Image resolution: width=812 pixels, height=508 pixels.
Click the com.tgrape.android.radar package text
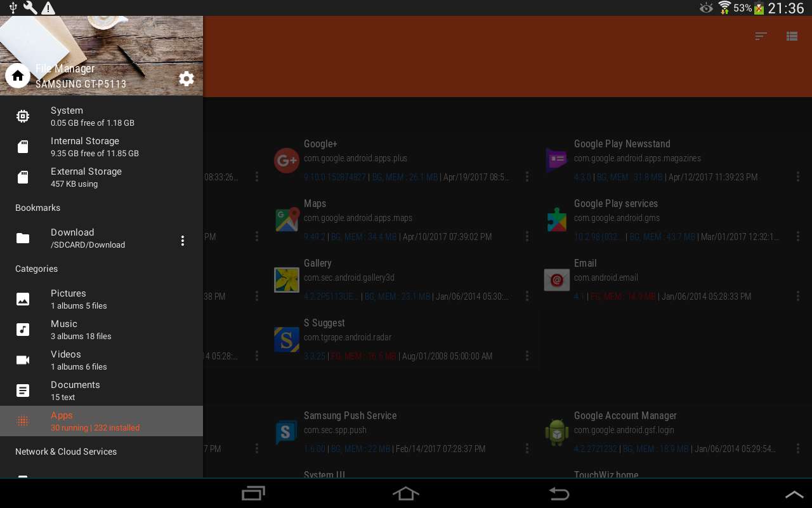tap(348, 337)
